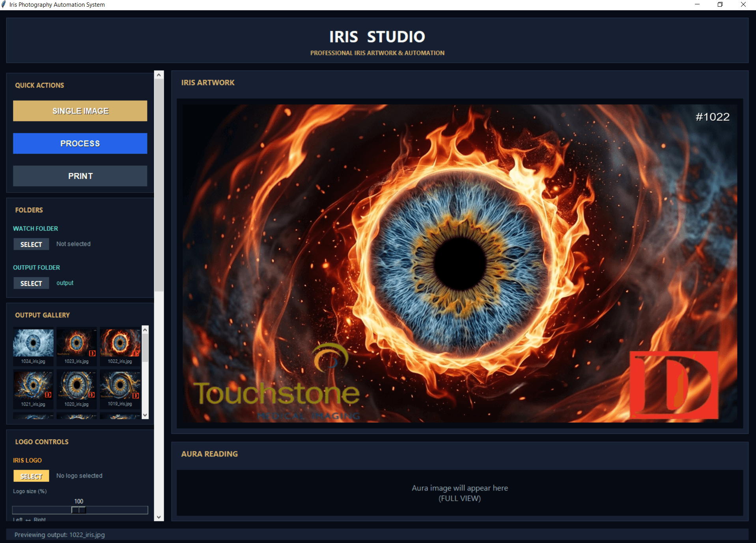Choose the output folder with SELECT

coord(31,283)
